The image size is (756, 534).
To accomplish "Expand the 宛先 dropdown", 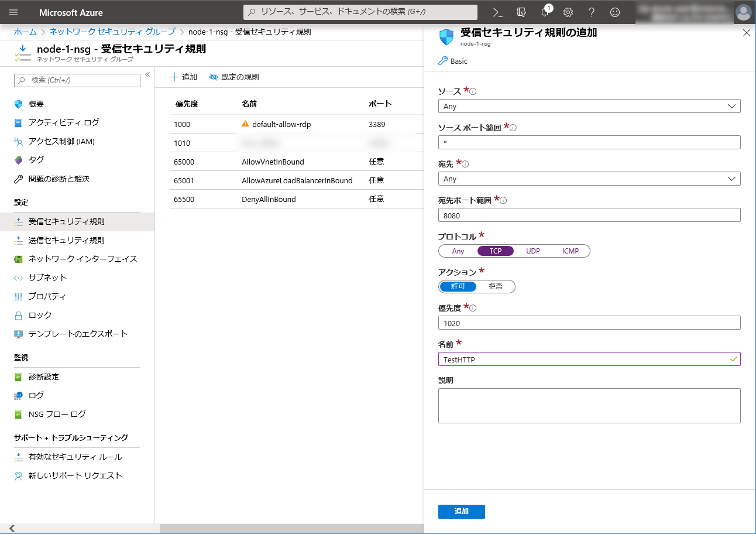I will click(589, 179).
